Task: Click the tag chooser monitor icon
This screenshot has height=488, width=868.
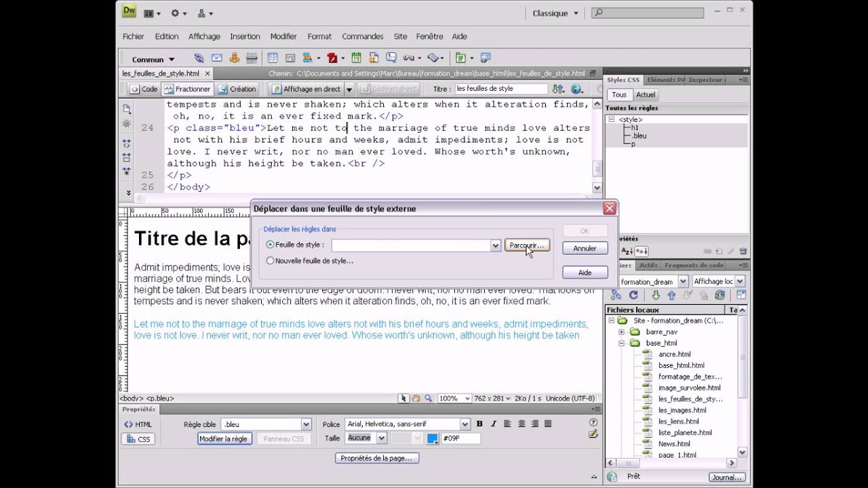Action: [486, 58]
